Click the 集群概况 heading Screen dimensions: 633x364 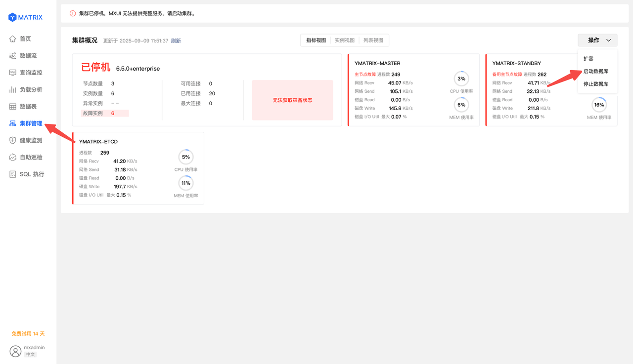point(85,40)
